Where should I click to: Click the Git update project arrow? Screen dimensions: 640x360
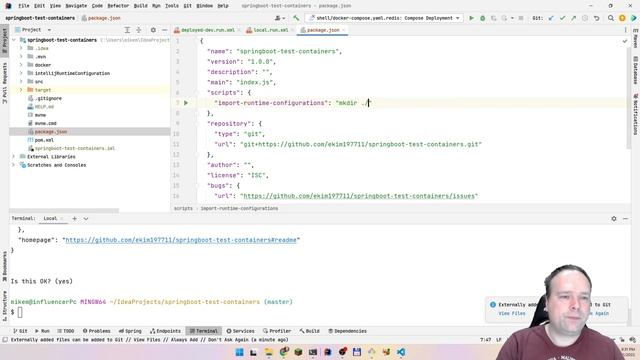(x=551, y=18)
